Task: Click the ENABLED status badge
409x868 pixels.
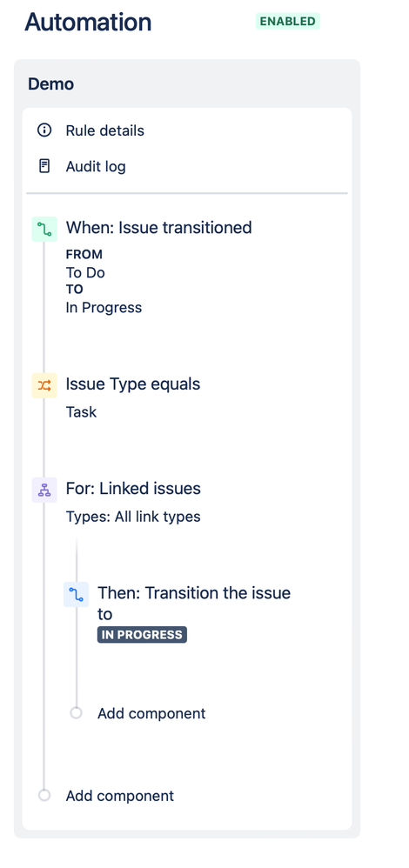Action: point(288,22)
